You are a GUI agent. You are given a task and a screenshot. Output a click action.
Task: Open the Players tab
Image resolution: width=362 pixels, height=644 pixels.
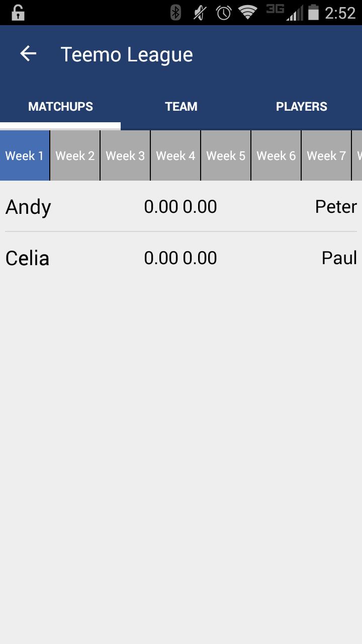click(x=302, y=107)
